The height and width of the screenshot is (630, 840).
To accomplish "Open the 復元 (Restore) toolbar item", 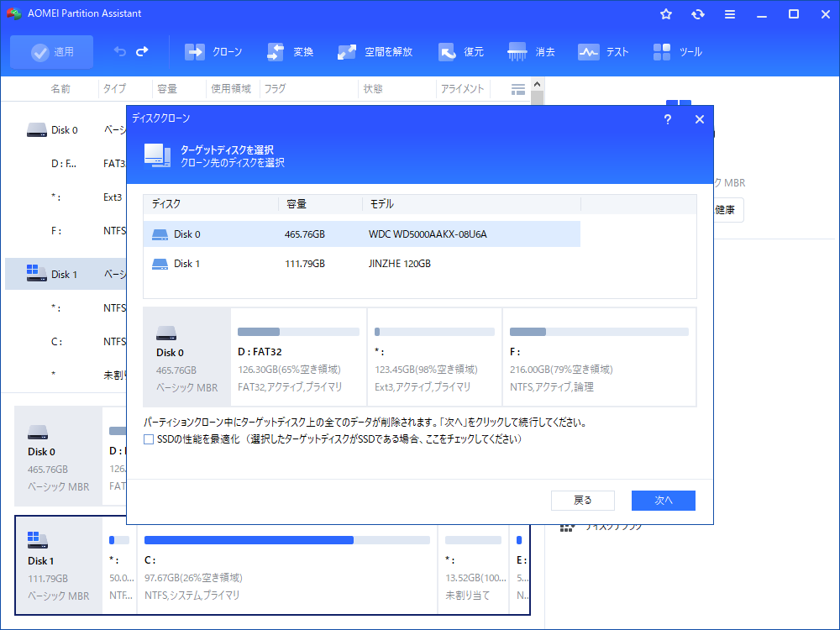I will (x=460, y=52).
